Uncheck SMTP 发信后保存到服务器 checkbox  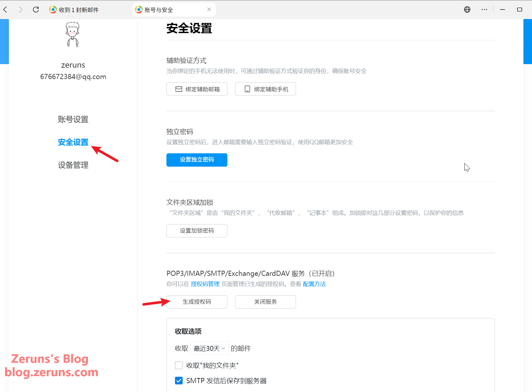(x=179, y=381)
